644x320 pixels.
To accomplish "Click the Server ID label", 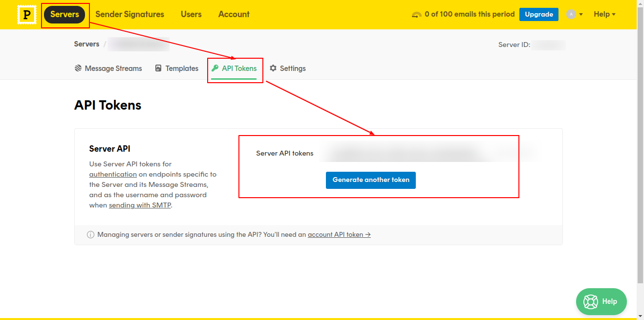I will click(514, 45).
